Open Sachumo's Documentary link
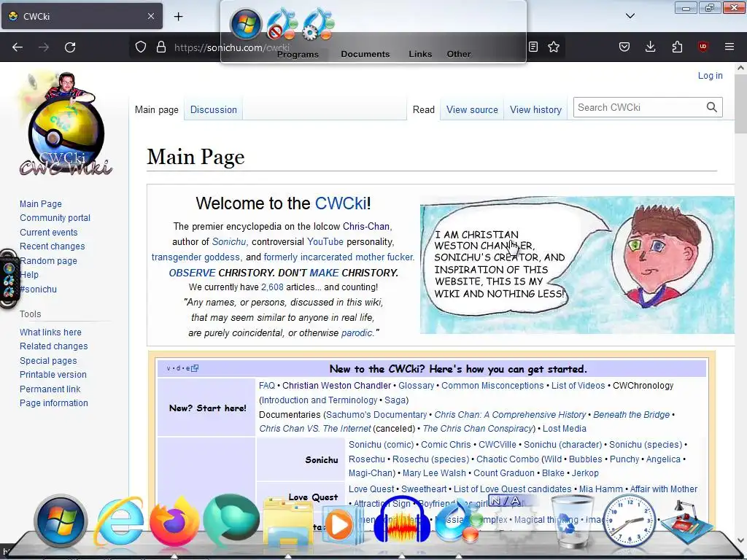Image resolution: width=747 pixels, height=560 pixels. 376,415
